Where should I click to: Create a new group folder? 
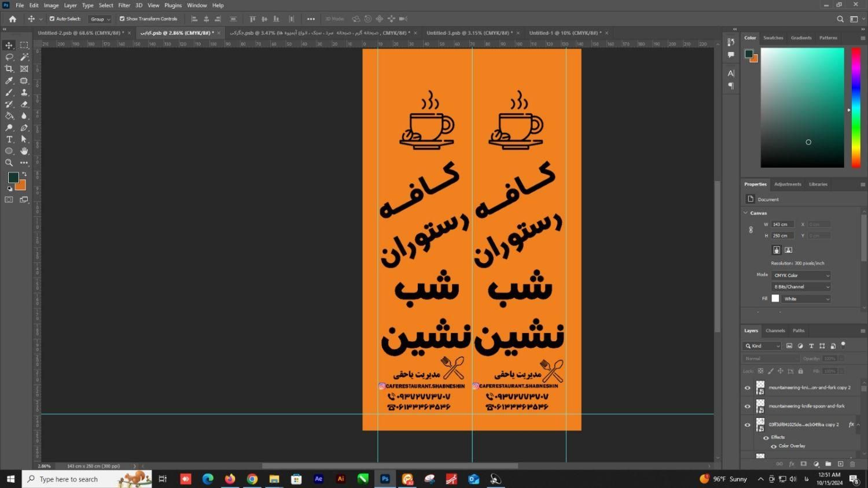[x=828, y=464]
